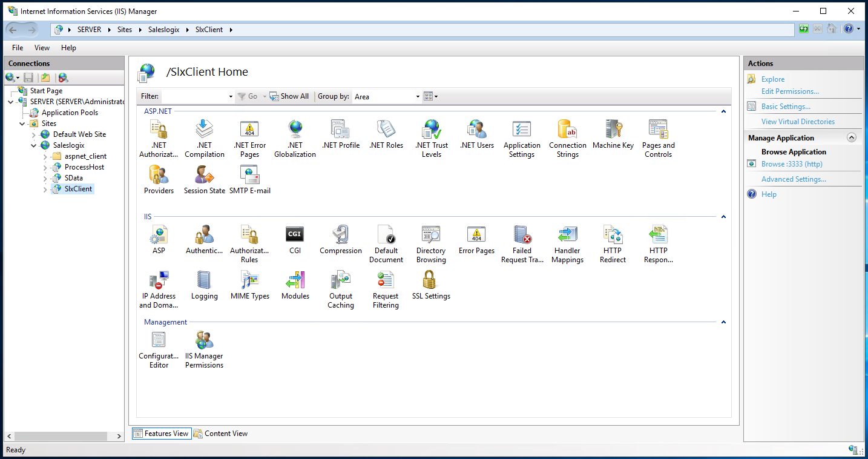This screenshot has width=868, height=459.
Task: Open Failed Request Tracing Rules
Action: tap(522, 244)
